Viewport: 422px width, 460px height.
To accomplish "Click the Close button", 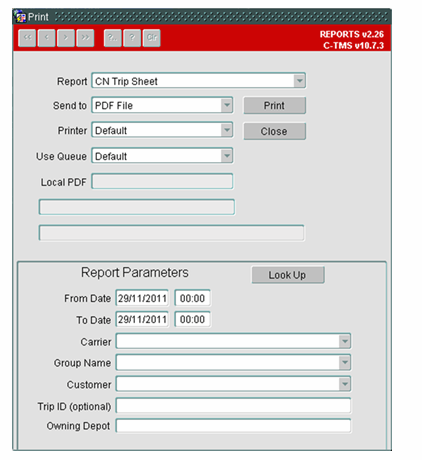I will (274, 131).
